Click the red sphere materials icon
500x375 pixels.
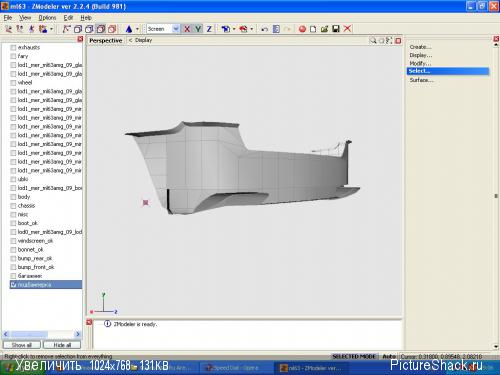(x=302, y=29)
